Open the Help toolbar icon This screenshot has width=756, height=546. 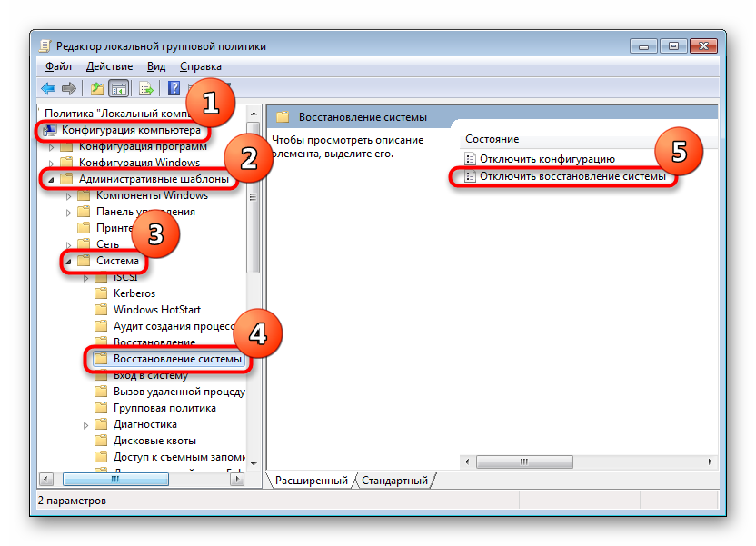click(174, 88)
